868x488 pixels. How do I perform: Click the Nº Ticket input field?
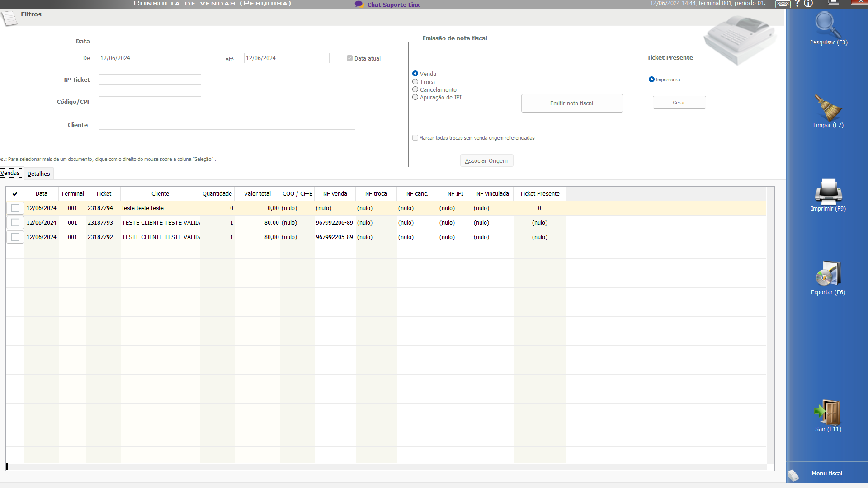click(150, 80)
